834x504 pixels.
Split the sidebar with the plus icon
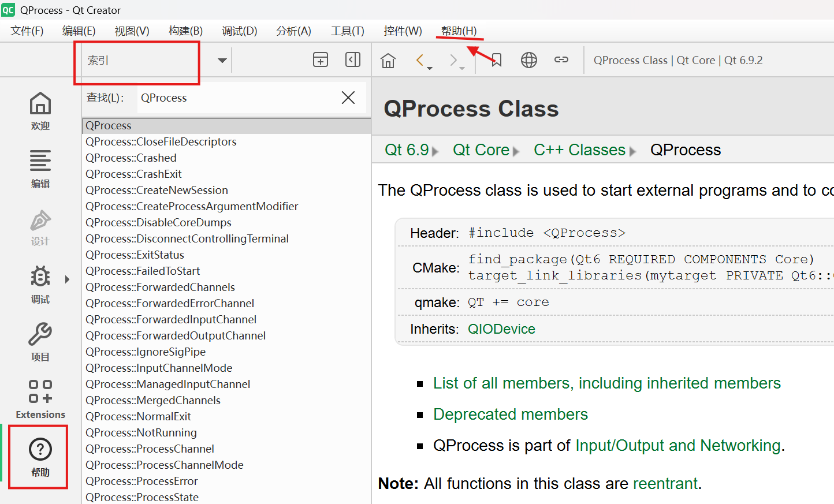click(321, 59)
